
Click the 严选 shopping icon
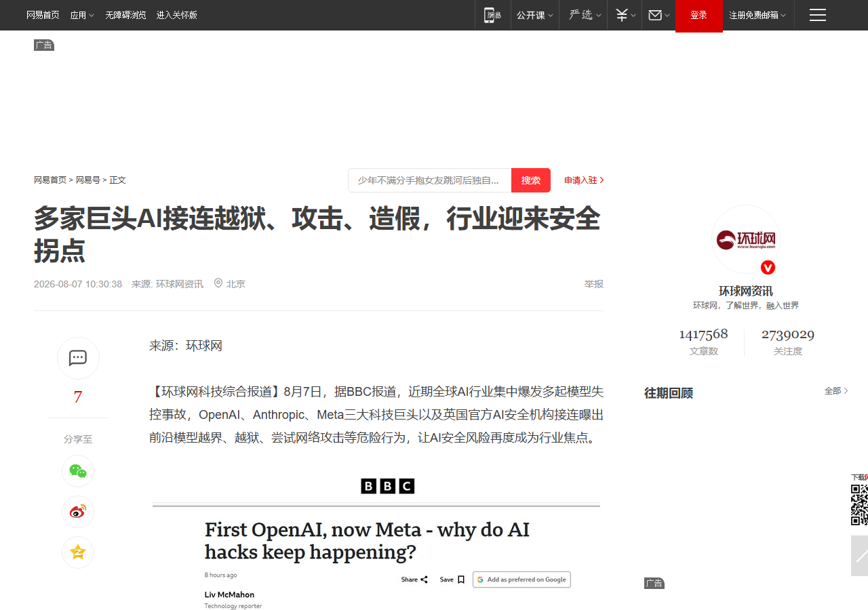click(580, 15)
